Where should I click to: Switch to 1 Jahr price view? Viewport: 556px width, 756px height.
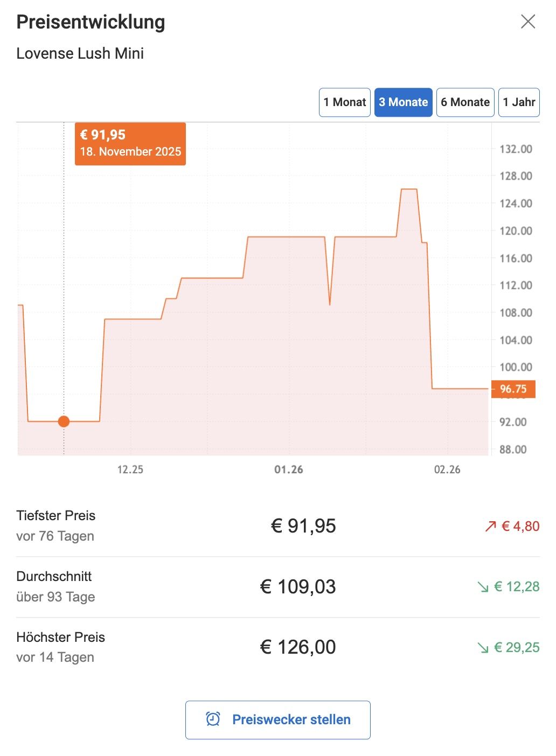pyautogui.click(x=519, y=102)
